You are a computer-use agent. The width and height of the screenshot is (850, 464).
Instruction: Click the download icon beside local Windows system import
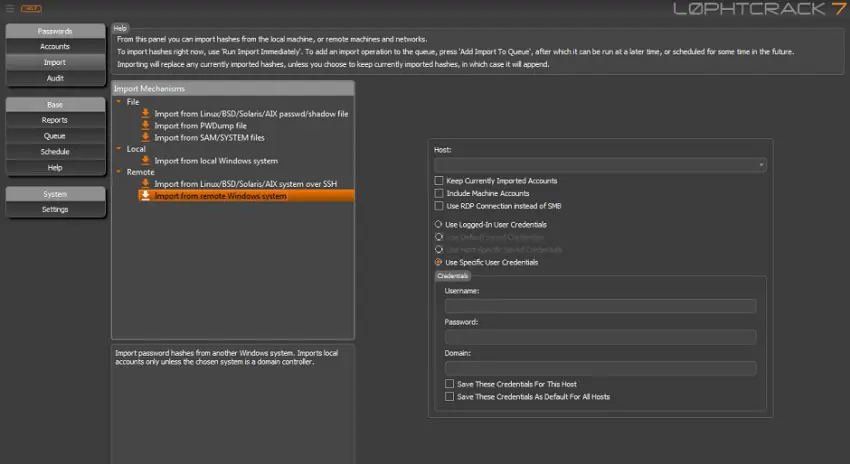tap(145, 160)
